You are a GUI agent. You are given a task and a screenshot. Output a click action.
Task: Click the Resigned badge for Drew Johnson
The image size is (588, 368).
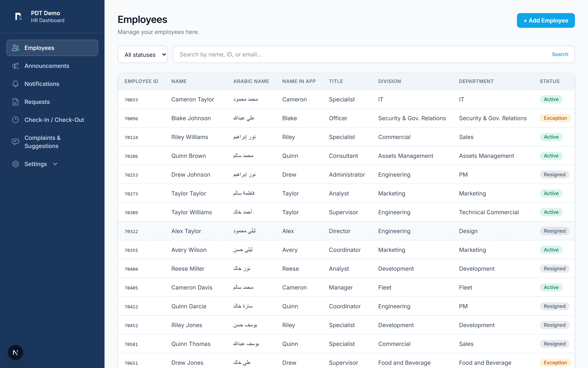pos(555,175)
